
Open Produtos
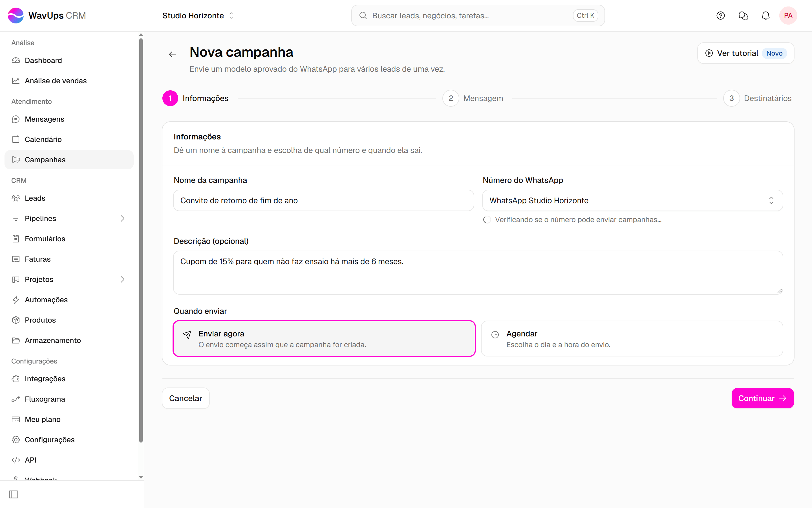coord(69,320)
